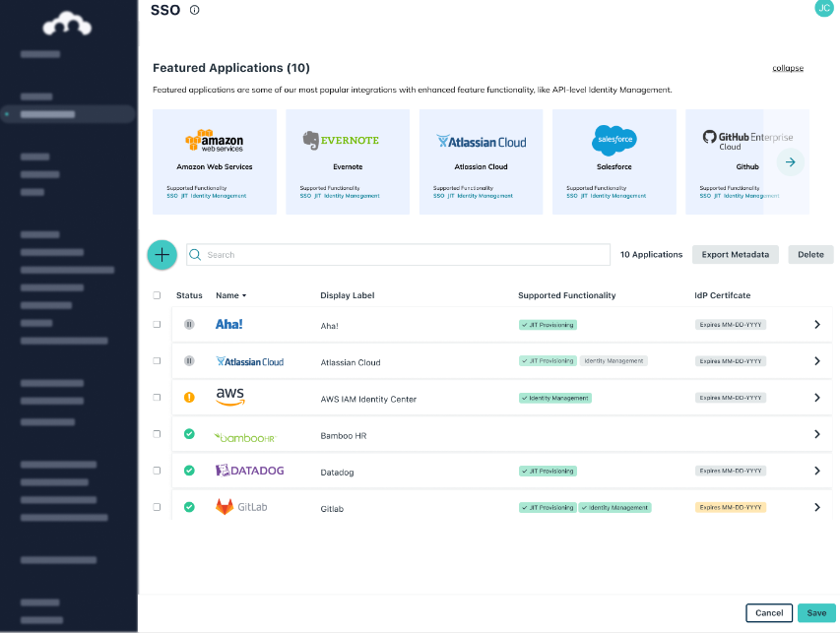
Task: Click the green check status on the Gitlab row
Action: pos(189,507)
